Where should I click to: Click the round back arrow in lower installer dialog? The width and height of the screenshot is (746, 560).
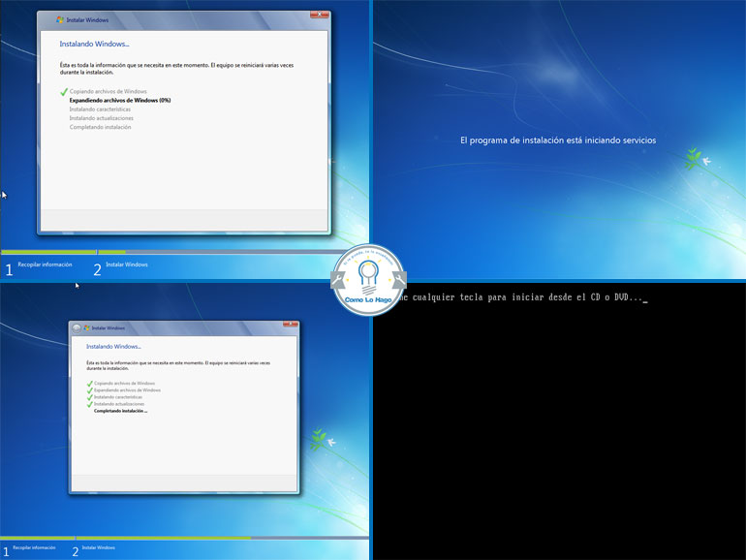tap(77, 327)
